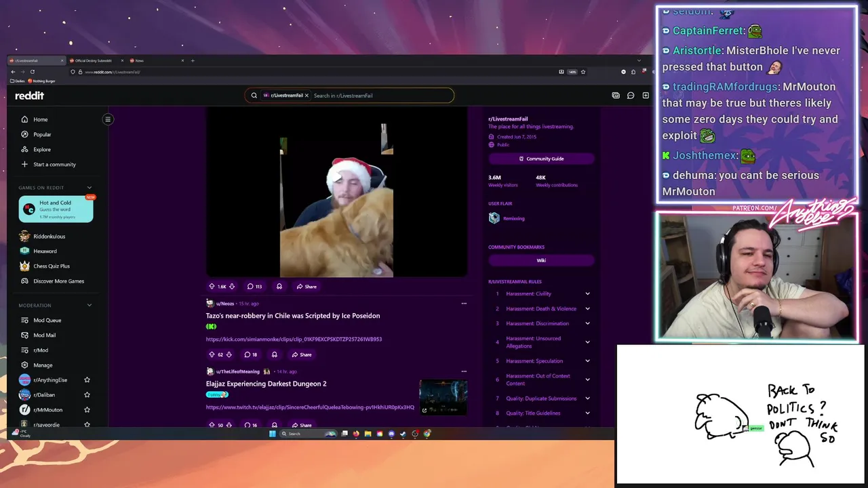Collapse the Games on Reddit section
Screen dimensions: 868x488
[89, 188]
